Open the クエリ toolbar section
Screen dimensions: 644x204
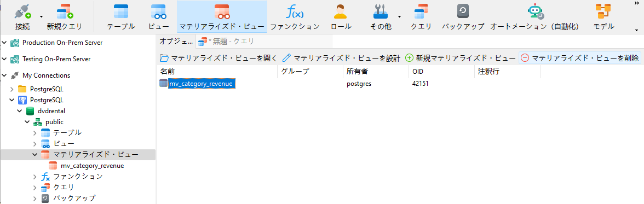click(421, 16)
